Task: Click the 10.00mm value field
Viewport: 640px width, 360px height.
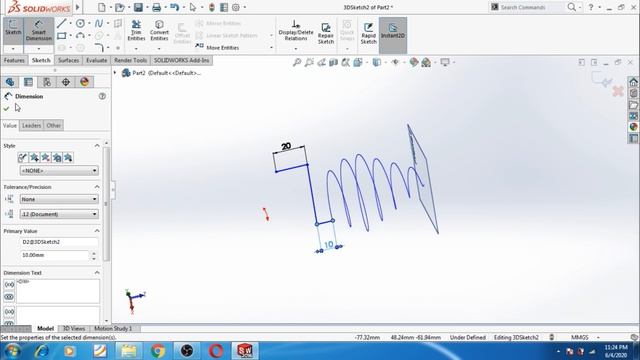Action: [x=54, y=255]
